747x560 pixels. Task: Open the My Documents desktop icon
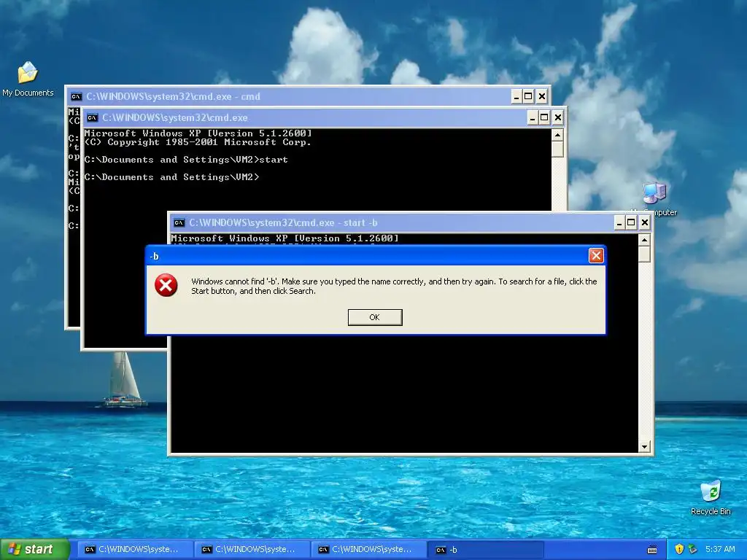pos(28,79)
